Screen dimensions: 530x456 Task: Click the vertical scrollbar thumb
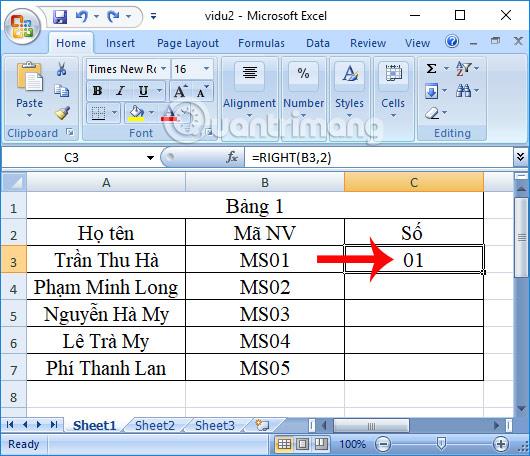[x=522, y=238]
